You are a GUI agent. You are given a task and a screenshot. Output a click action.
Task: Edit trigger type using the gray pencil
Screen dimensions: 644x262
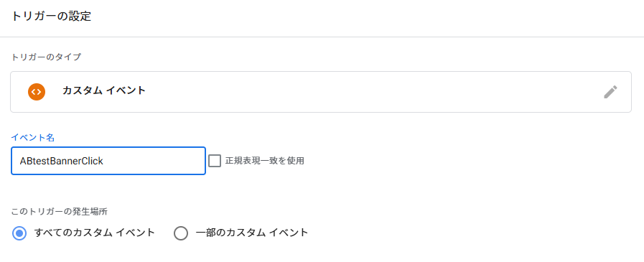pyautogui.click(x=610, y=92)
